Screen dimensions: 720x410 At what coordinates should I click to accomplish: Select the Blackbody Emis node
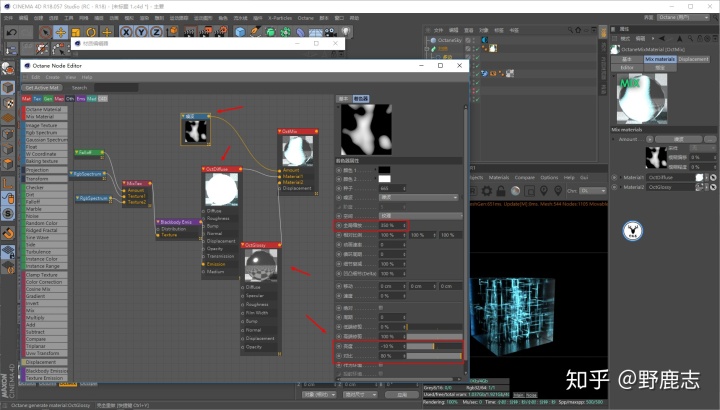(x=179, y=222)
